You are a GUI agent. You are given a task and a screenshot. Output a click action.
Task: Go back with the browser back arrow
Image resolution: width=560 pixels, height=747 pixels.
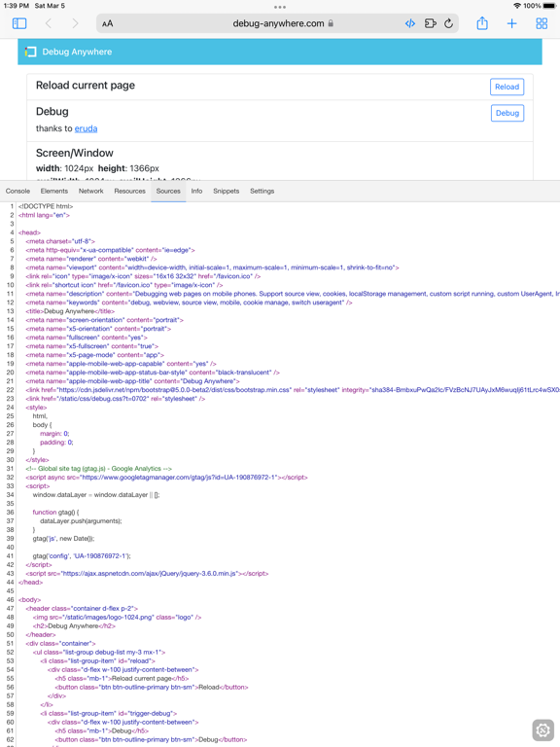tap(48, 23)
